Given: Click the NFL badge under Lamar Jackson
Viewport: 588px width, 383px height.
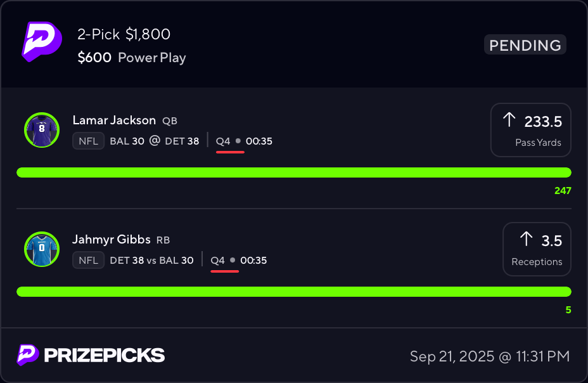Looking at the screenshot, I should pyautogui.click(x=88, y=141).
